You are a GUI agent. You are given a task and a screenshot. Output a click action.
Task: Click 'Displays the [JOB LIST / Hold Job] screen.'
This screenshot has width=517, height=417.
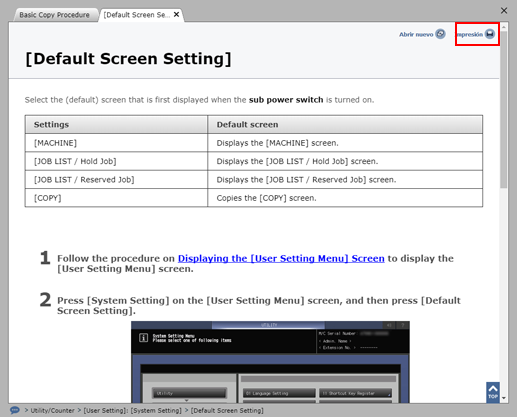(345, 161)
